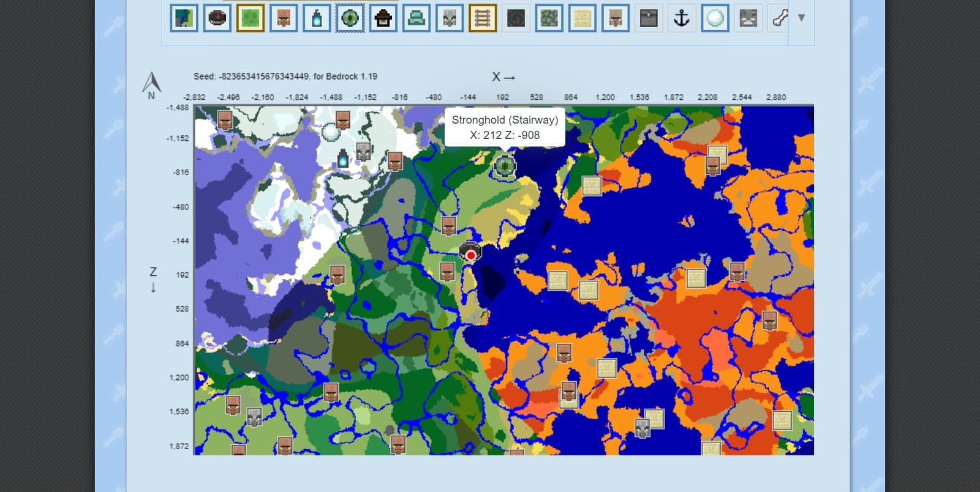Image resolution: width=980 pixels, height=492 pixels.
Task: Click the Stronghold eye icon in toolbar
Action: [x=350, y=18]
